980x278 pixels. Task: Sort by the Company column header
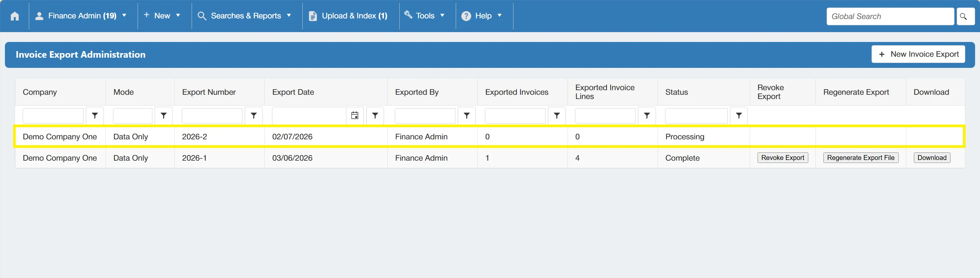click(x=40, y=92)
